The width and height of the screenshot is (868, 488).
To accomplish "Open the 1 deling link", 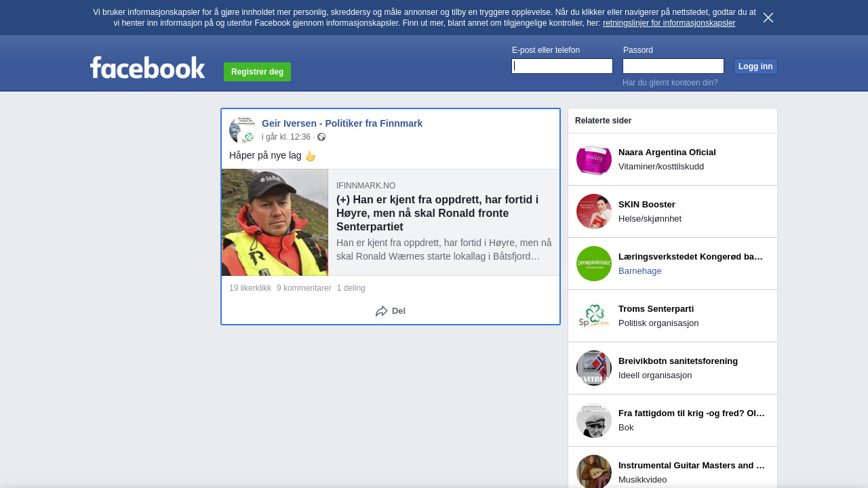I will pos(351,288).
